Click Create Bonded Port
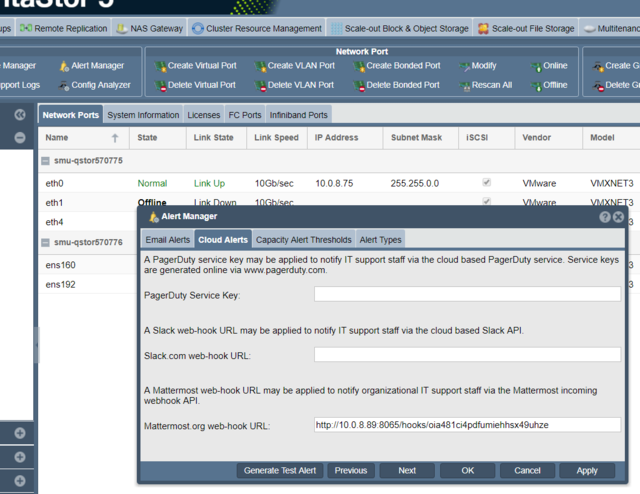The width and height of the screenshot is (640, 494). click(397, 66)
